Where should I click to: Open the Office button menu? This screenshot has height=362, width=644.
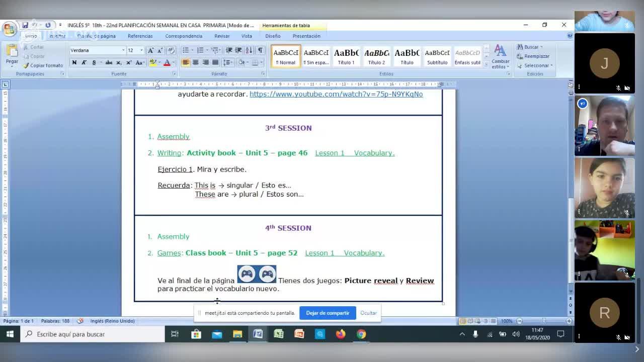[10, 29]
